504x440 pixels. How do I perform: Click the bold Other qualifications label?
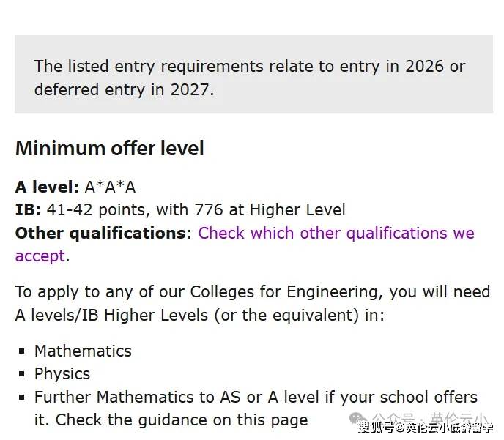pos(100,234)
